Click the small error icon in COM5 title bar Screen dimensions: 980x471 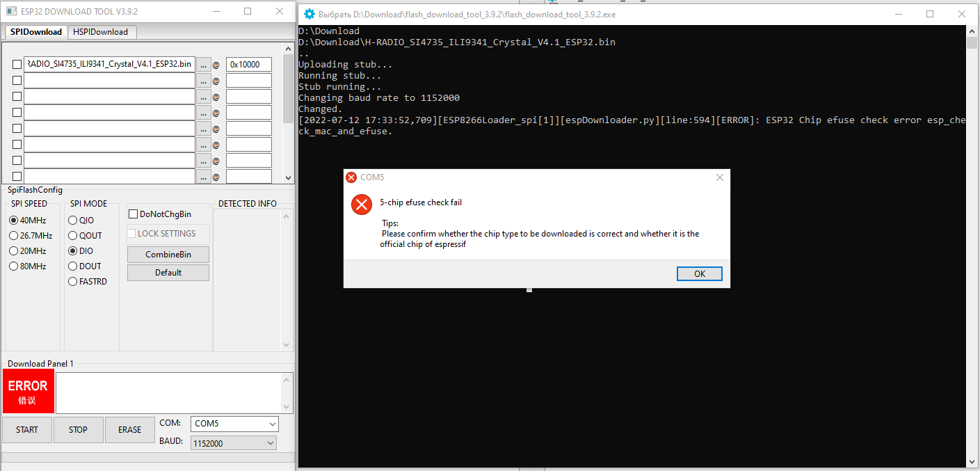tap(351, 177)
